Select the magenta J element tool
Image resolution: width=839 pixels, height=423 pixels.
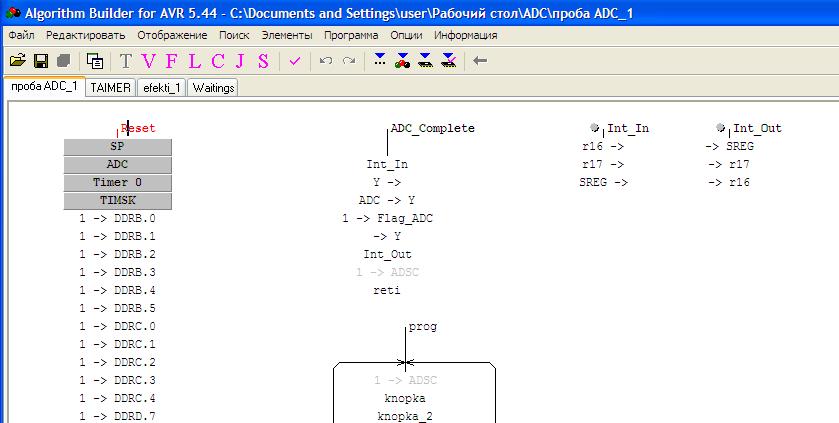tap(240, 61)
